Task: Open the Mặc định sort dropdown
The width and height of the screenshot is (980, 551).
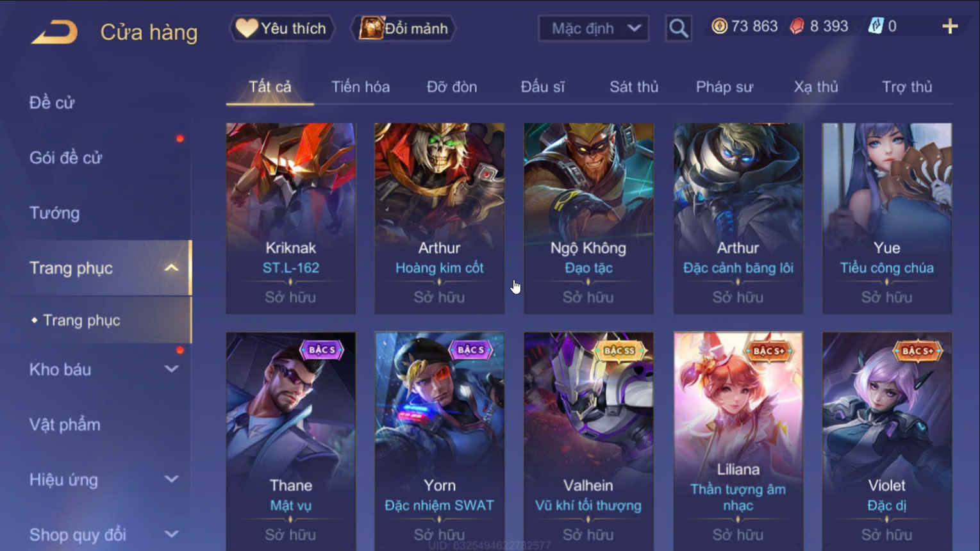Action: click(x=594, y=28)
